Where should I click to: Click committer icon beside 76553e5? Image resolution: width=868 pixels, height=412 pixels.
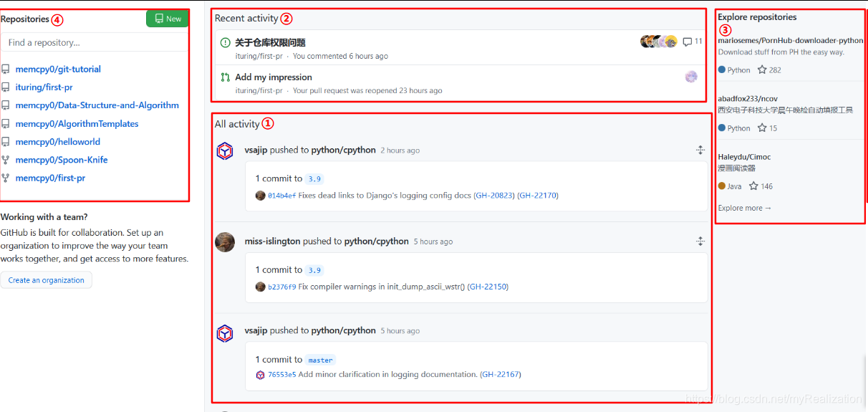pyautogui.click(x=261, y=375)
